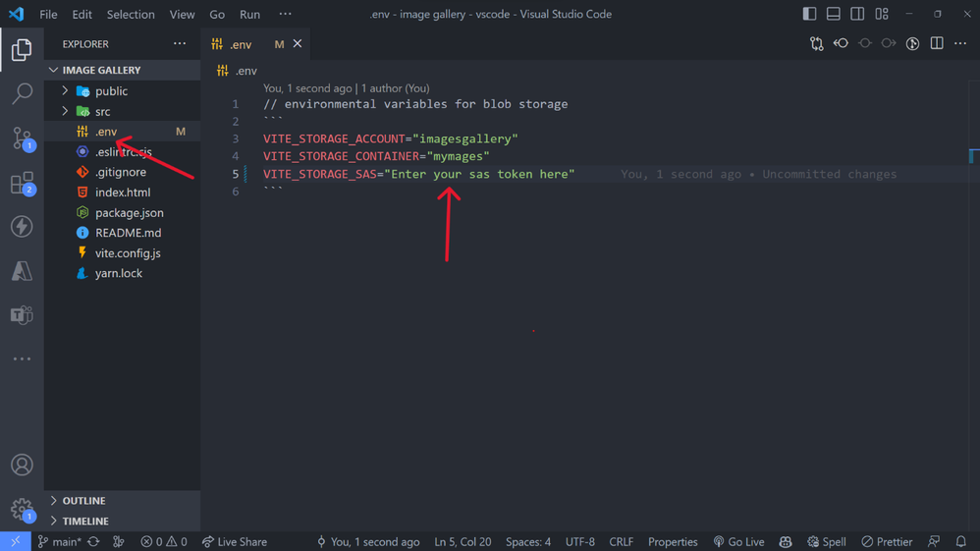Toggle Go Live server
The image size is (980, 551).
click(738, 541)
